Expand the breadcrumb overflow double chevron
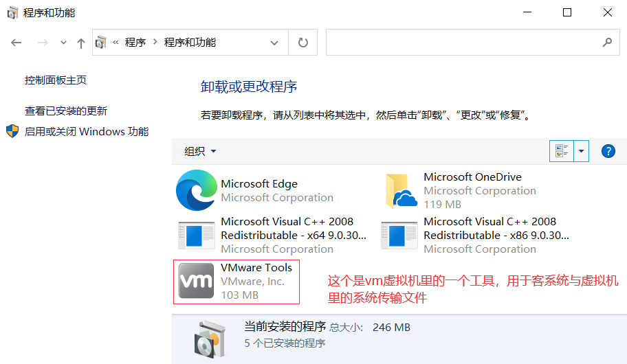The image size is (627, 364). coord(115,42)
